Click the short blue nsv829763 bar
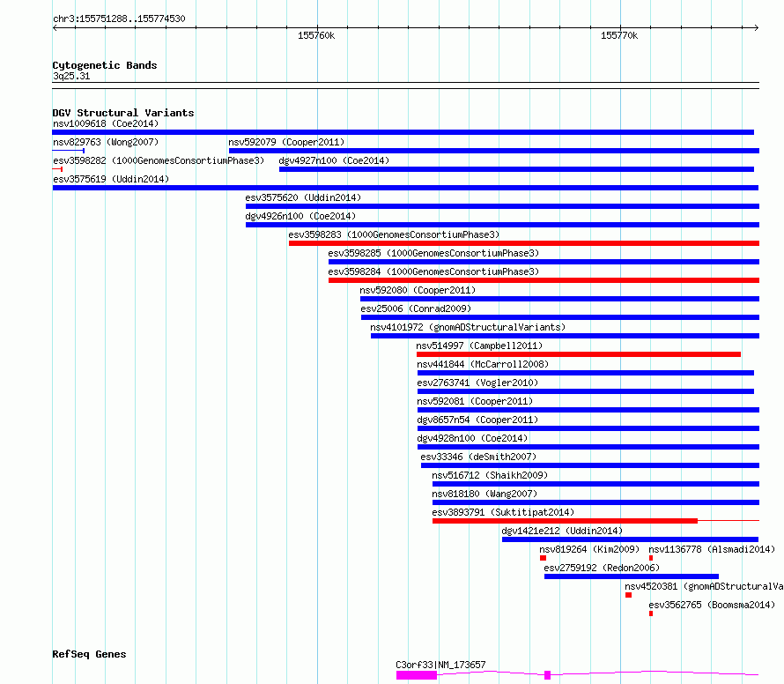The height and width of the screenshot is (684, 784). [69, 151]
